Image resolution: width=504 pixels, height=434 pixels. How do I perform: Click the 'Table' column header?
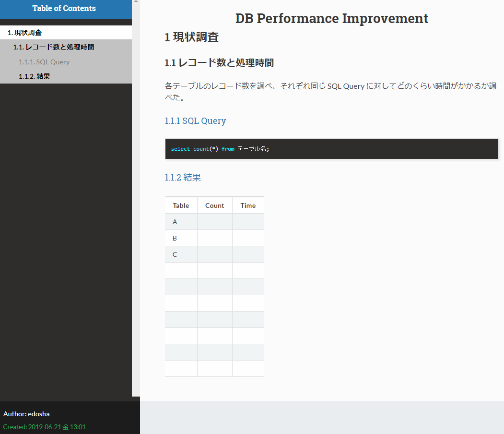181,205
